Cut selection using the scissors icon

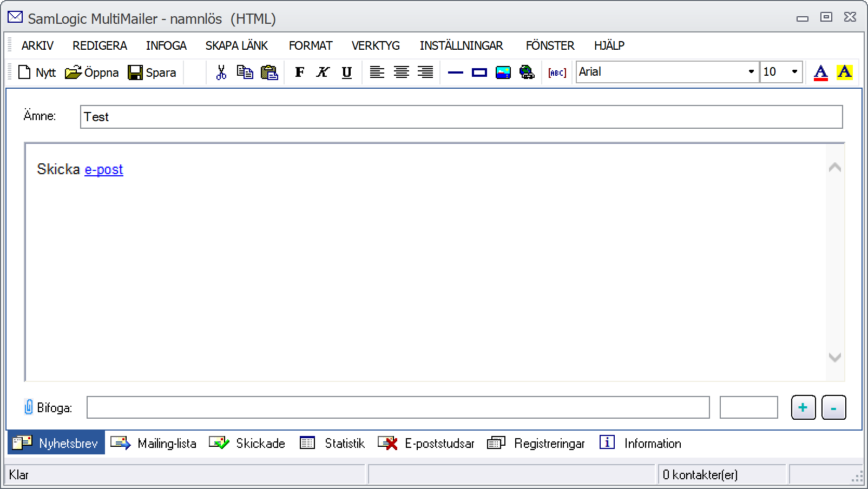point(221,72)
